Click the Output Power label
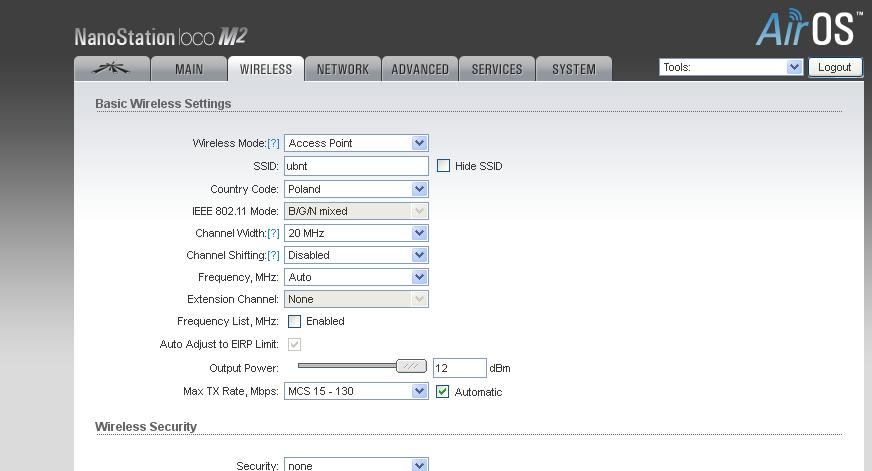The width and height of the screenshot is (872, 471). (x=244, y=368)
